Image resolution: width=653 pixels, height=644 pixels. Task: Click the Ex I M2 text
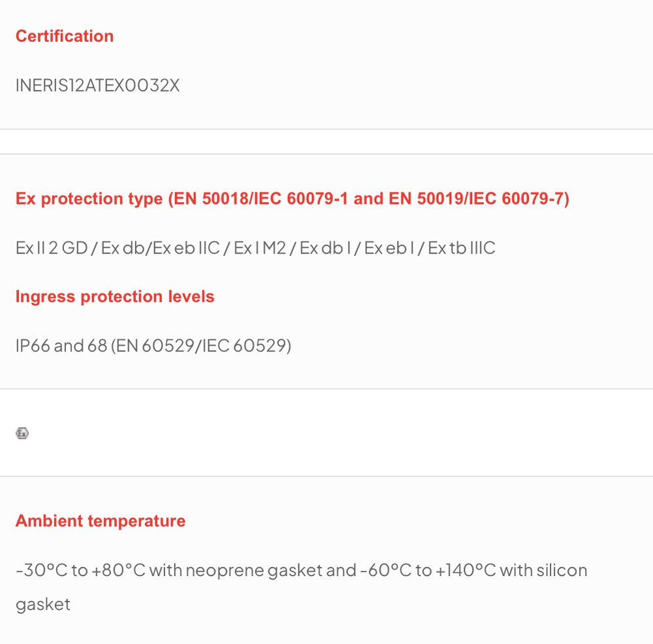pyautogui.click(x=260, y=248)
